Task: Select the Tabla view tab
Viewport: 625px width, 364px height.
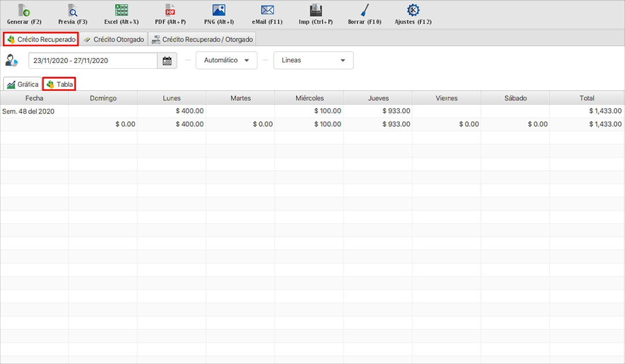Action: coord(60,84)
